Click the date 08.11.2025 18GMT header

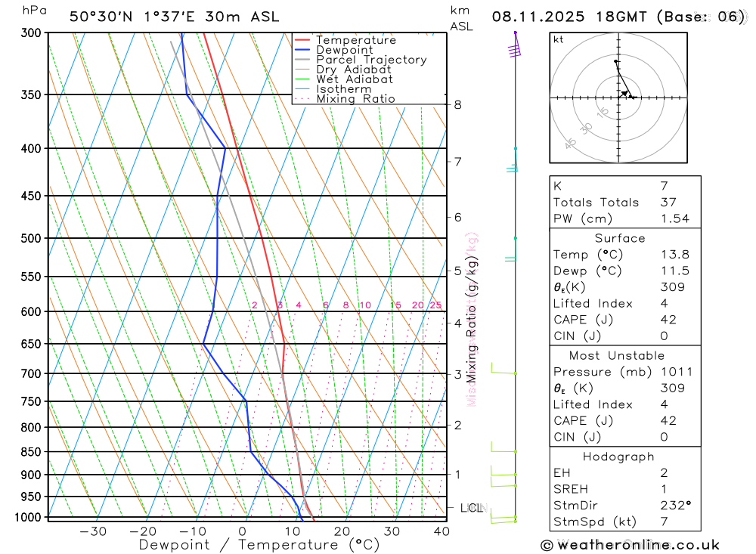coord(569,17)
